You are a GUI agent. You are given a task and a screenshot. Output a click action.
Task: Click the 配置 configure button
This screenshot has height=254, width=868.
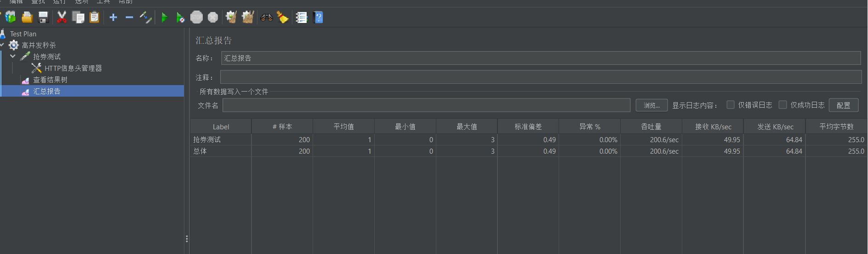pos(843,105)
